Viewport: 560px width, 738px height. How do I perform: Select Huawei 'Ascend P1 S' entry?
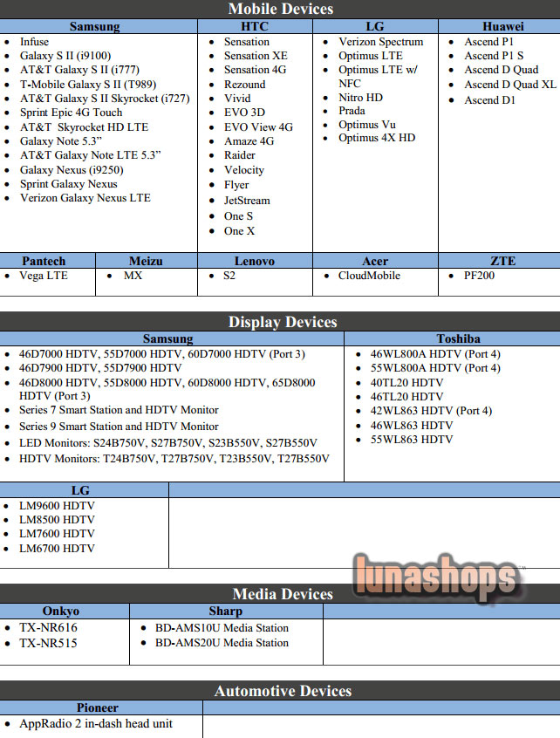494,56
